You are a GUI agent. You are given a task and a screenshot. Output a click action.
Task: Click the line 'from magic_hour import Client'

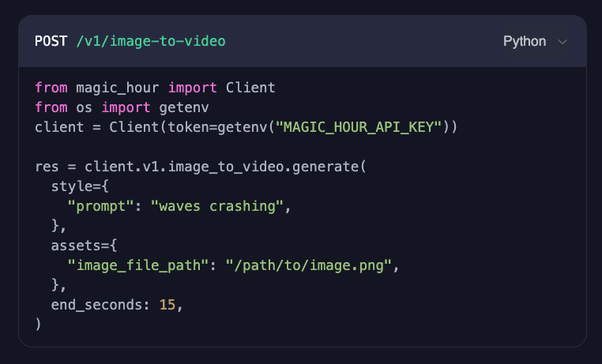click(x=155, y=88)
